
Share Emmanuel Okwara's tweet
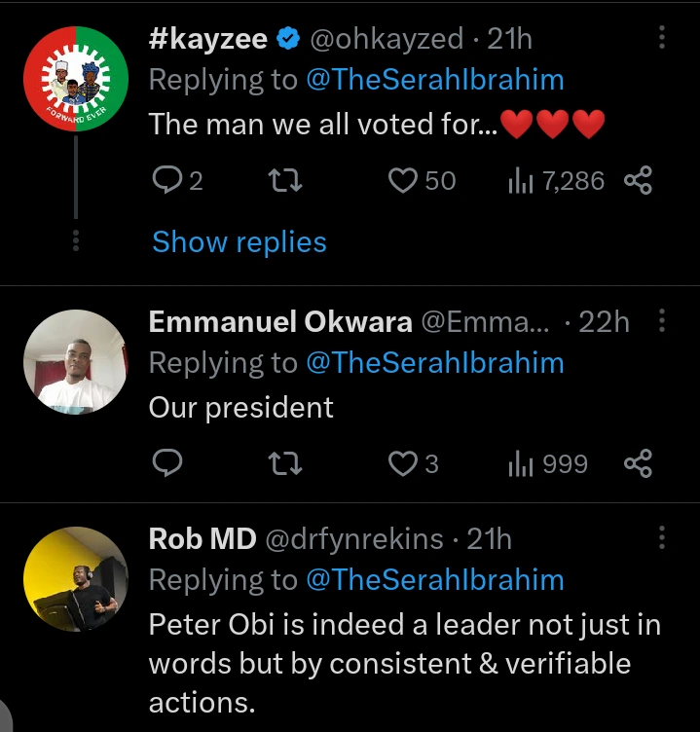[x=638, y=463]
